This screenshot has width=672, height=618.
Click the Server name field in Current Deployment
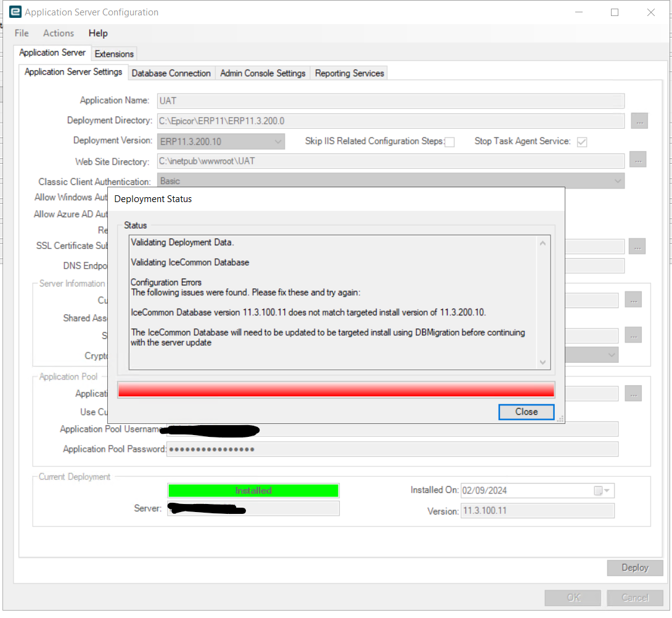coord(253,509)
